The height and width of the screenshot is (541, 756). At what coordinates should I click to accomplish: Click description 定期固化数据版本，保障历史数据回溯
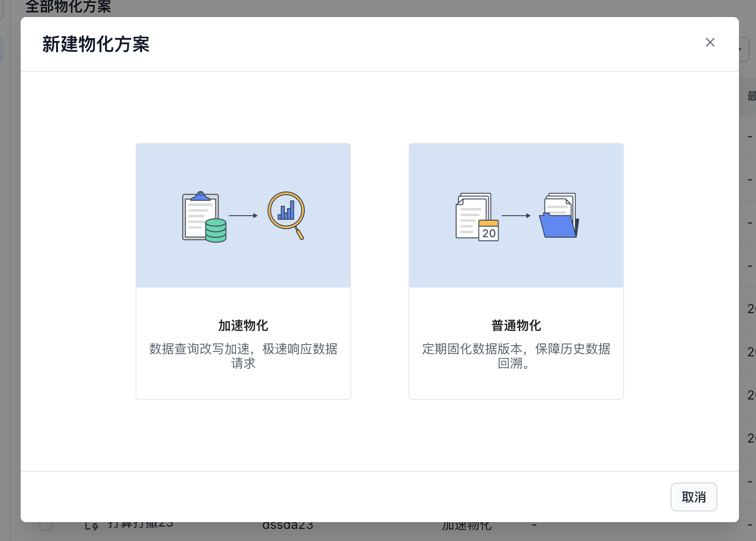[516, 355]
